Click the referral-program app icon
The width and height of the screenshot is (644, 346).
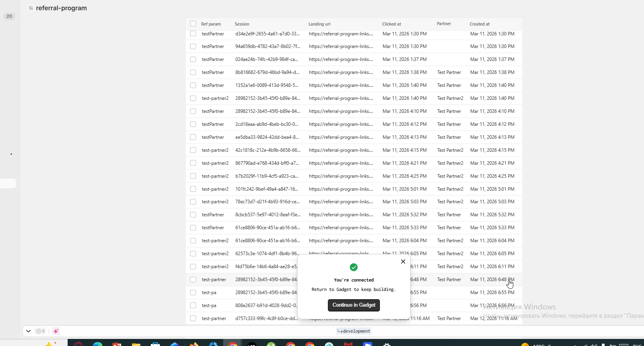(31, 8)
